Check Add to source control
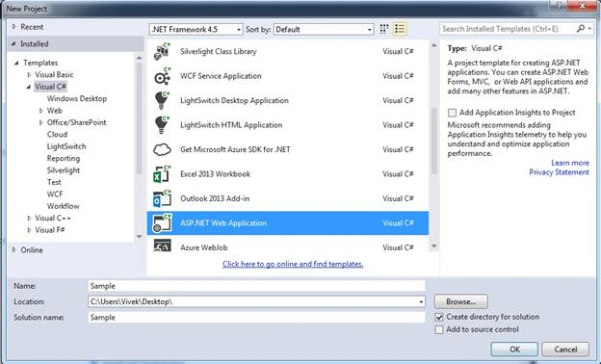 click(439, 330)
